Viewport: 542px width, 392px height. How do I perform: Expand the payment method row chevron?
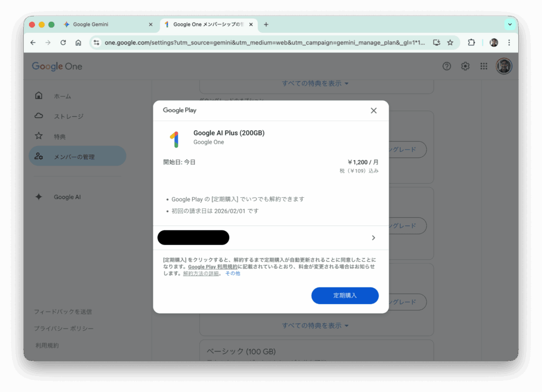coord(373,238)
